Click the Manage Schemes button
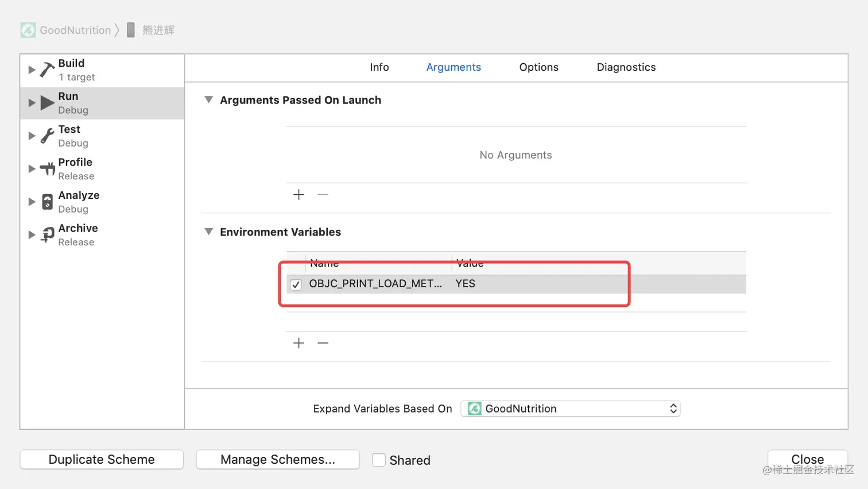 pyautogui.click(x=278, y=460)
